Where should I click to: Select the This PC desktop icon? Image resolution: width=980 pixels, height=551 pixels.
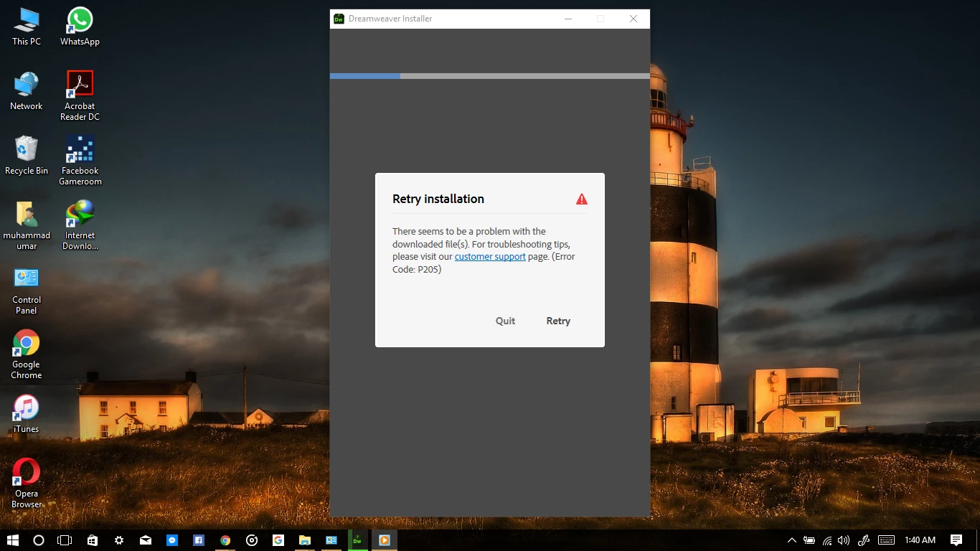[27, 27]
